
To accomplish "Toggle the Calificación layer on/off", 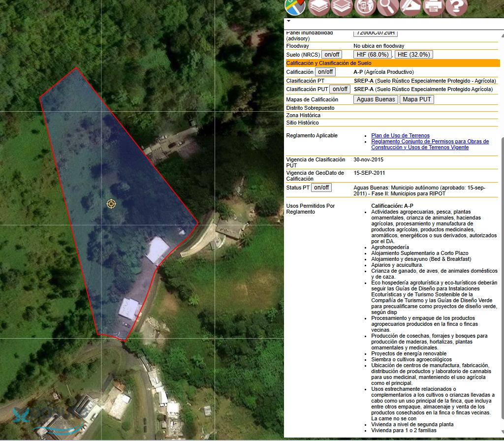I will click(x=325, y=72).
